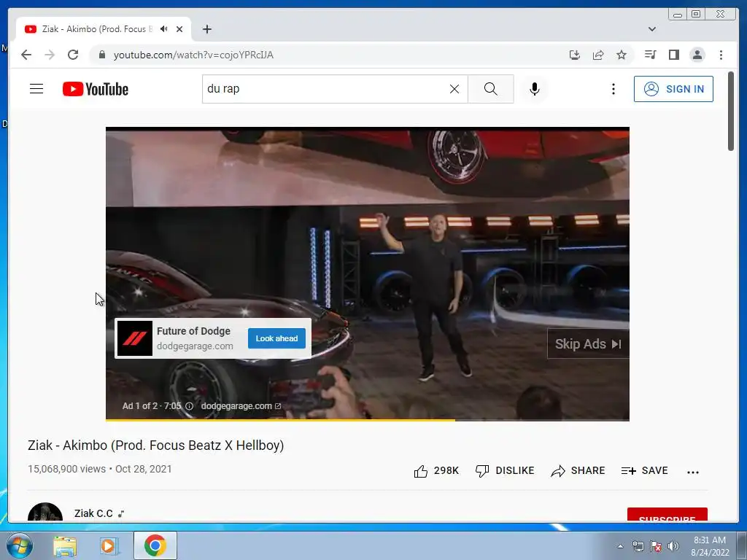Bookmark this page with the star icon
This screenshot has width=747, height=560.
[622, 55]
